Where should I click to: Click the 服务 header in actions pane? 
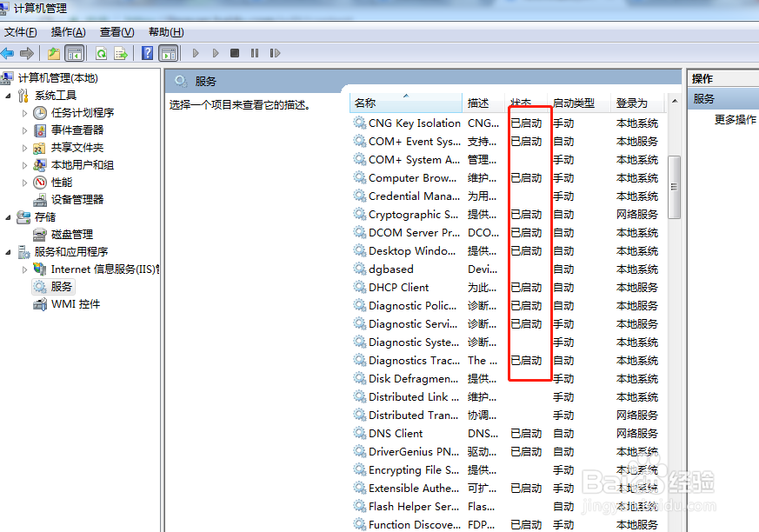[723, 99]
